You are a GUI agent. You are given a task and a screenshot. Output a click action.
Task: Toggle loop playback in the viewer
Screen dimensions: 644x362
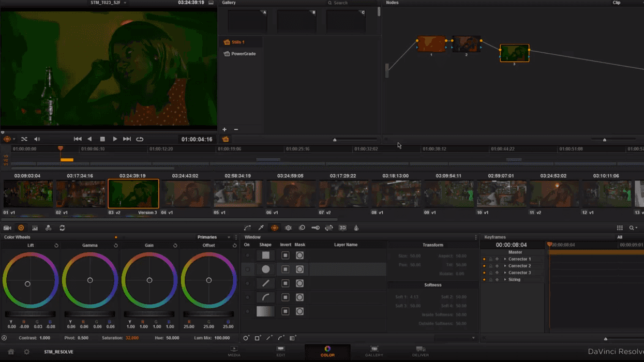[140, 139]
